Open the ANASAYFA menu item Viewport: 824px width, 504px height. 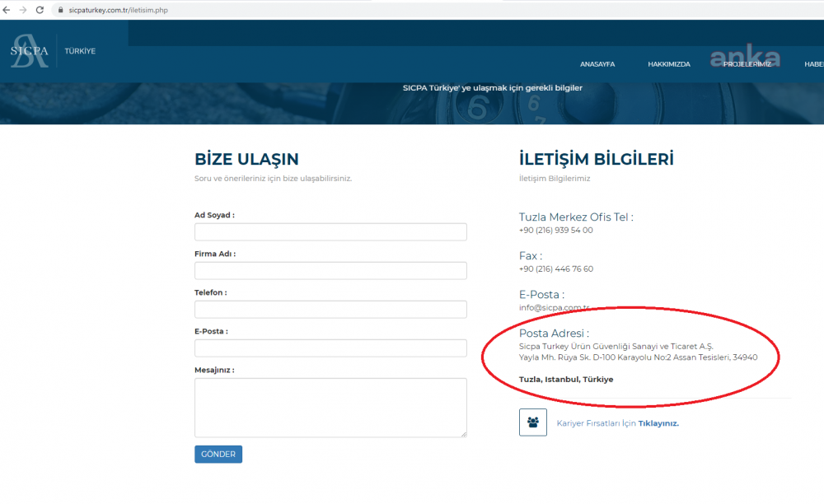click(x=597, y=64)
